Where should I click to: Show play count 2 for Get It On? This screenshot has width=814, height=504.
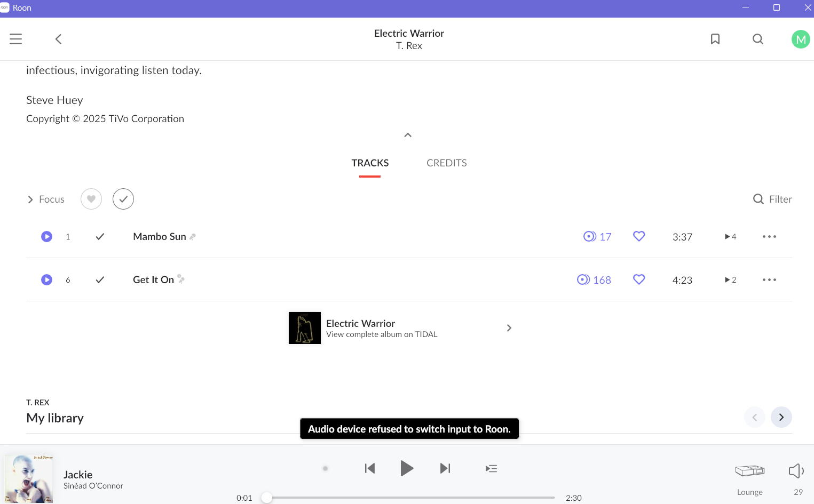[x=730, y=279]
